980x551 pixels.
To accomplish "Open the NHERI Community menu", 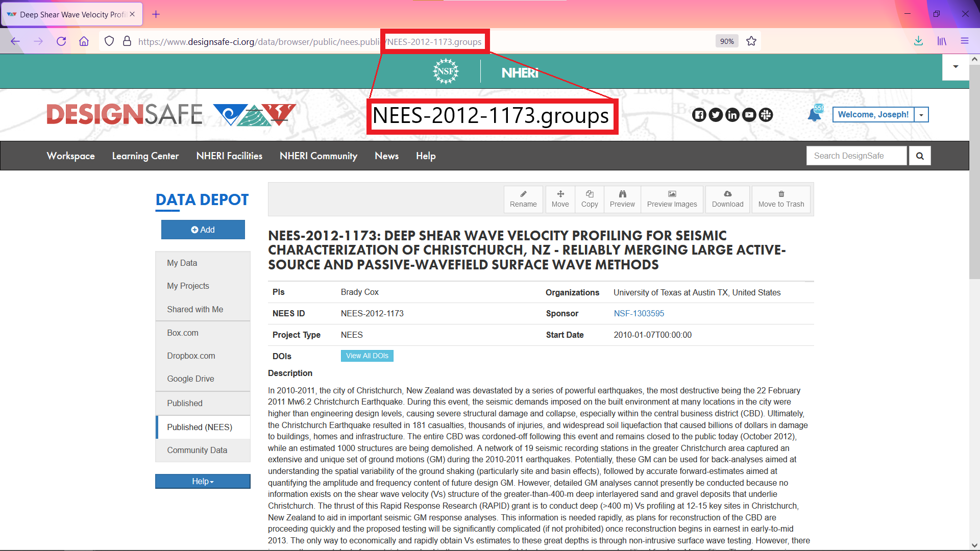I will click(318, 156).
